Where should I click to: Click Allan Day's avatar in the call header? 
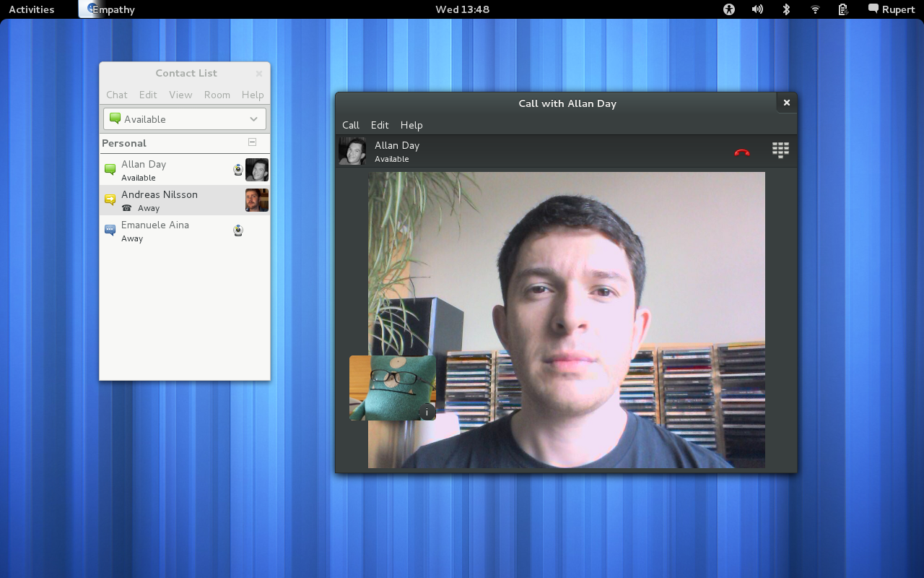(x=352, y=150)
